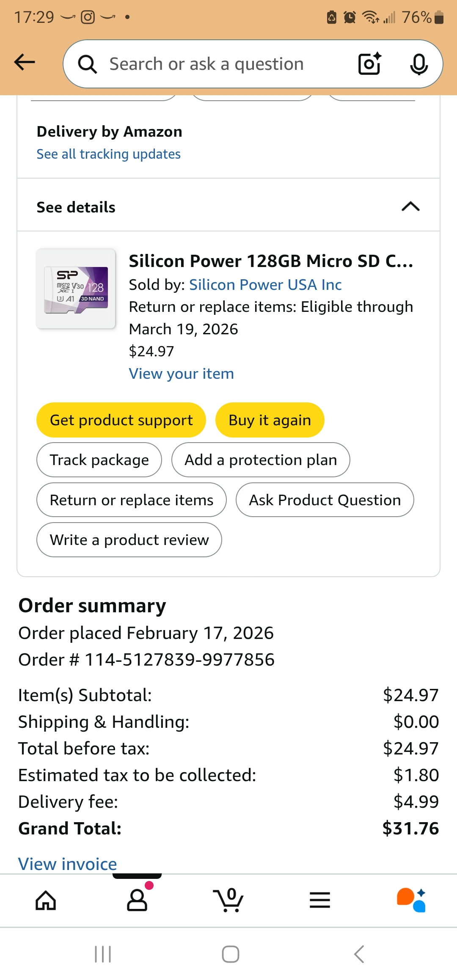Open See all tracking updates link
457x980 pixels.
coord(108,154)
